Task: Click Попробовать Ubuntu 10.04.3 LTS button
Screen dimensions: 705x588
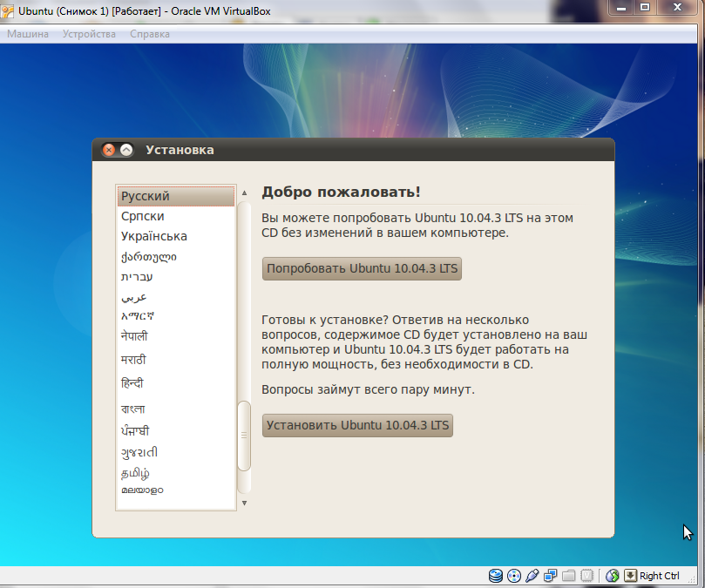Action: [x=362, y=268]
